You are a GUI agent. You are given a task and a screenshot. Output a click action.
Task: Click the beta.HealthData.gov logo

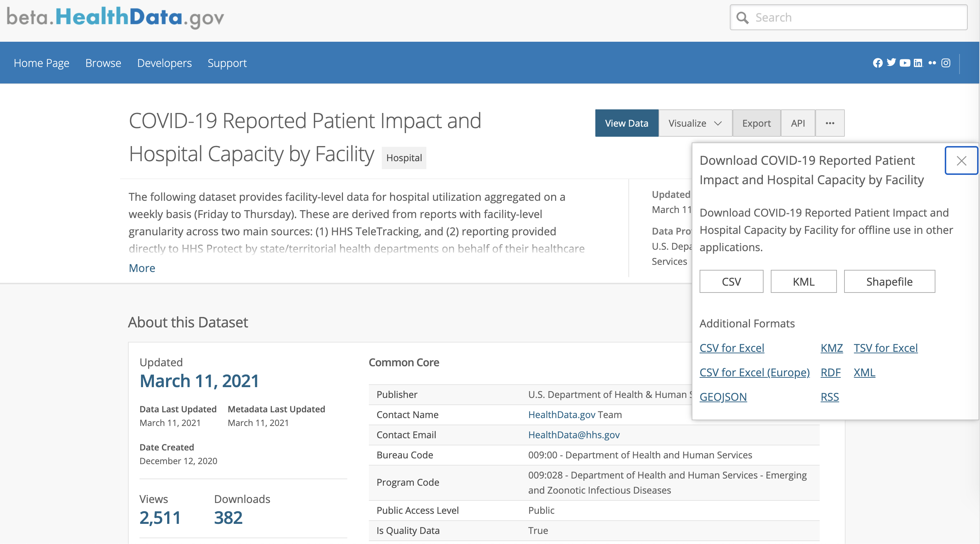pyautogui.click(x=115, y=18)
